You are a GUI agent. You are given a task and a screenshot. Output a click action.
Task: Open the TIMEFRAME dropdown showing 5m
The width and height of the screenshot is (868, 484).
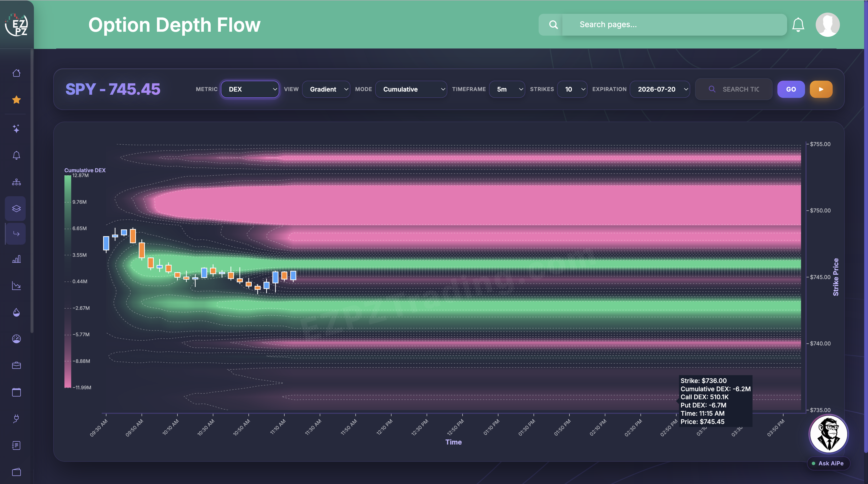click(507, 89)
